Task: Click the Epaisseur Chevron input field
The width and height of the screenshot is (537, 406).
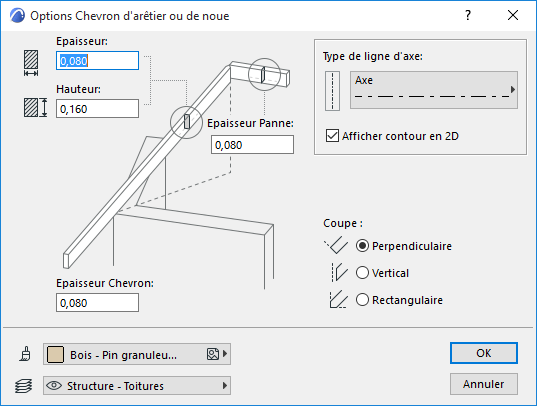Action: [98, 303]
